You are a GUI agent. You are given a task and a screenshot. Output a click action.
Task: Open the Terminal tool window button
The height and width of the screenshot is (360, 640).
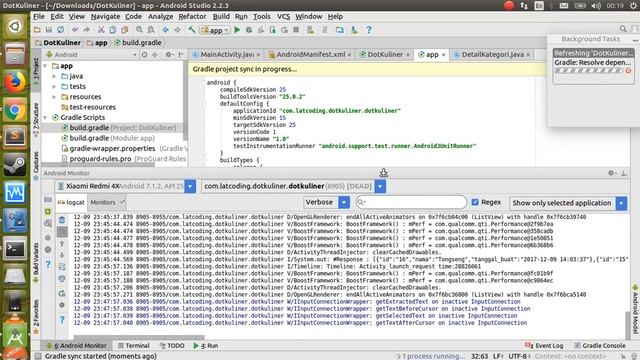pos(133,345)
